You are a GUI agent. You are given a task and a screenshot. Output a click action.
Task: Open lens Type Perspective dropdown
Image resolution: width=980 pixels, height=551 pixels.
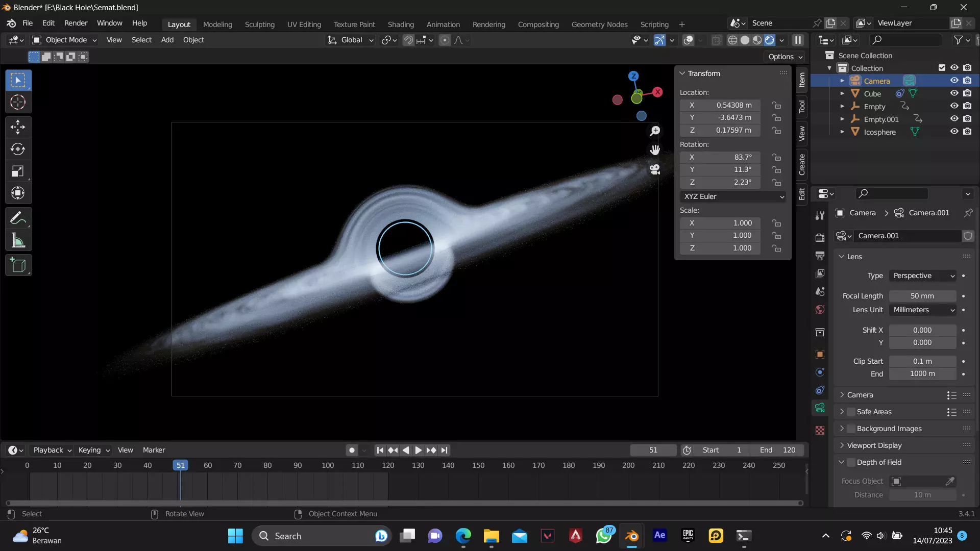pos(923,275)
